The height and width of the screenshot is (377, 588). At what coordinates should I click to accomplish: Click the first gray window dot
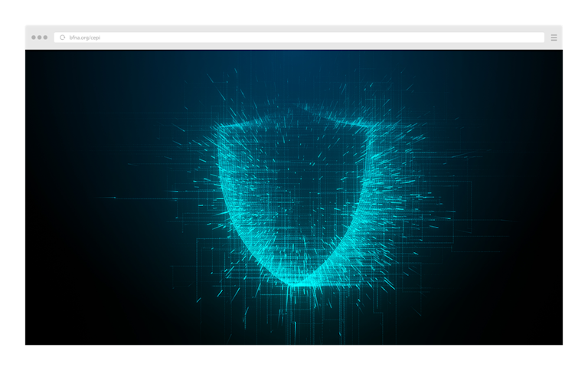click(x=34, y=38)
